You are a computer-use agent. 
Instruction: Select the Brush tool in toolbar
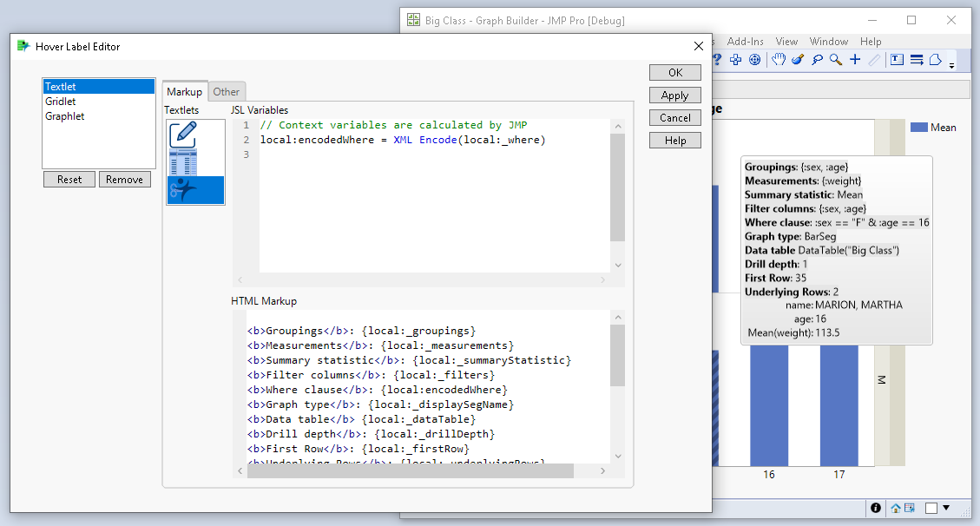point(798,60)
